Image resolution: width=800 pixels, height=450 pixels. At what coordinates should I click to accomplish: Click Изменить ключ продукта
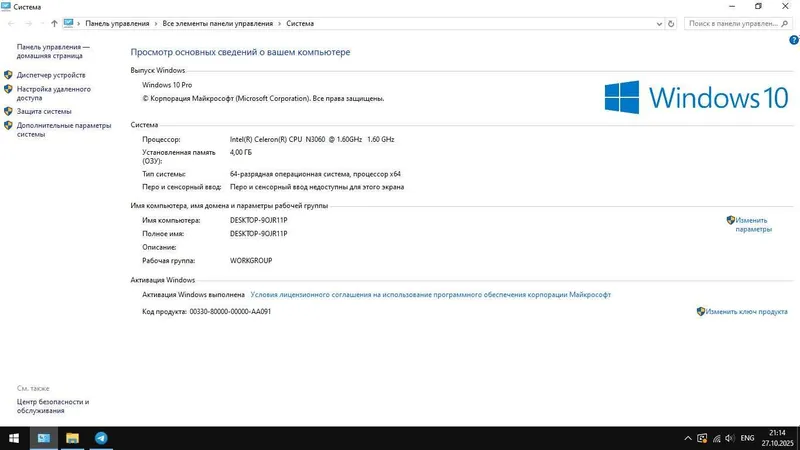click(746, 311)
